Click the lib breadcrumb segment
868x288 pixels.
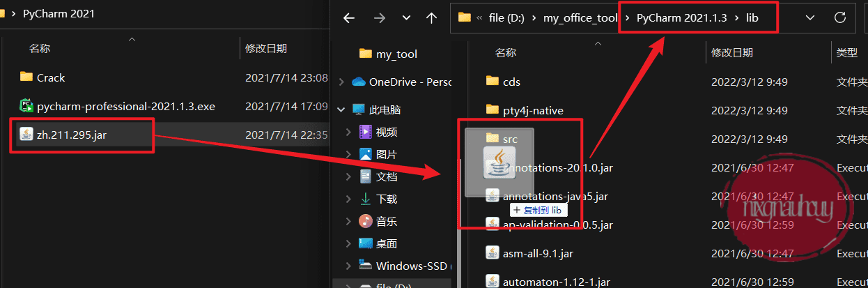(x=752, y=17)
